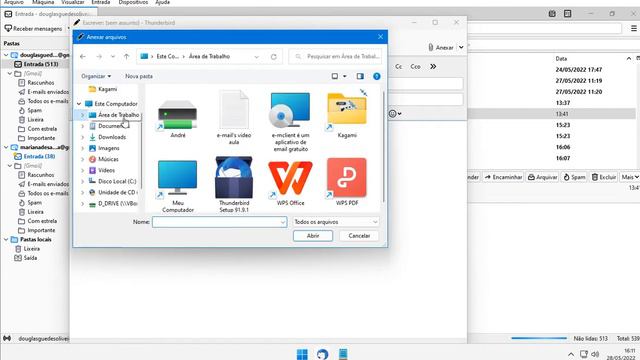Open the Ajuda menu
640x360 pixels.
click(162, 2)
